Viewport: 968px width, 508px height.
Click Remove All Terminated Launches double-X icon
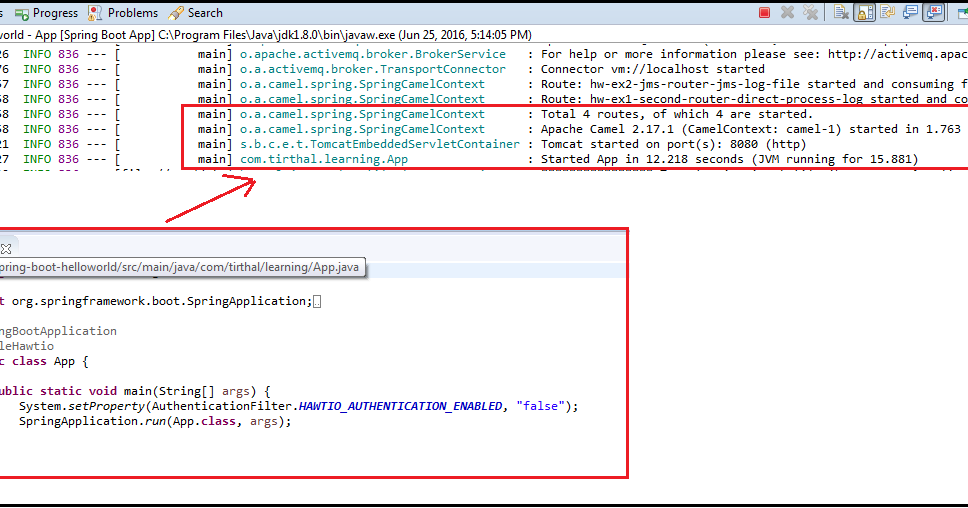[810, 12]
